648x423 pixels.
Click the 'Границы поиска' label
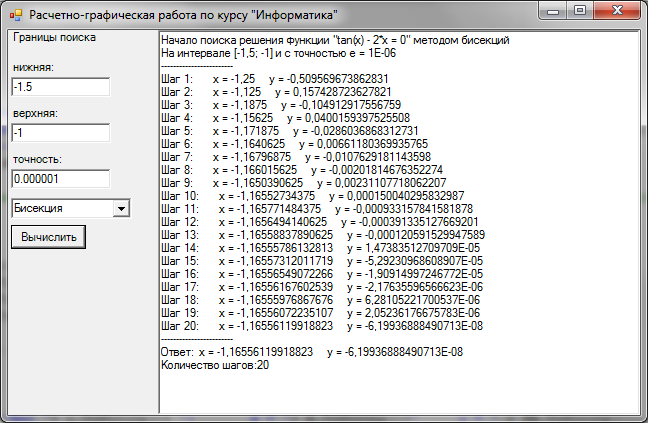point(55,38)
